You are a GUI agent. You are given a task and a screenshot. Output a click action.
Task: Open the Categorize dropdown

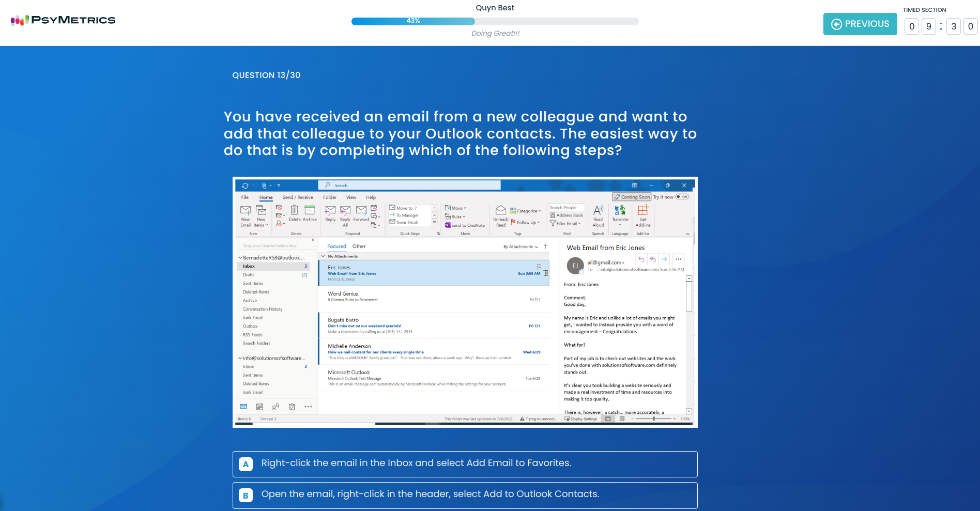(526, 211)
